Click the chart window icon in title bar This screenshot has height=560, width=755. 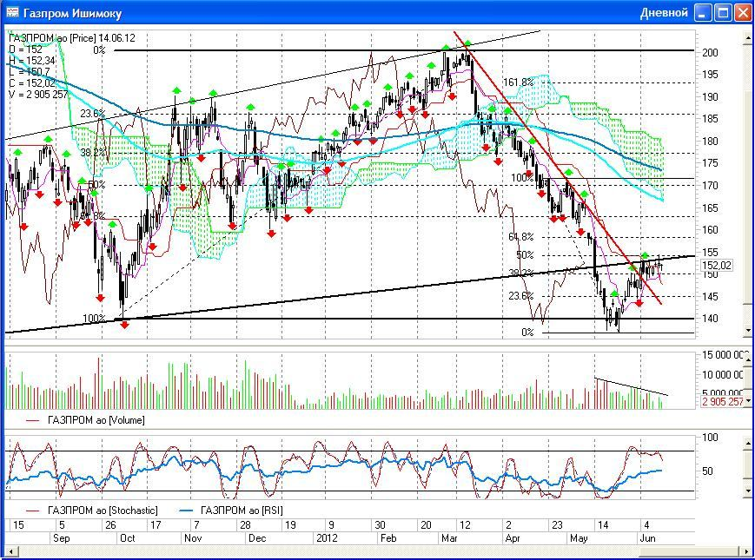pyautogui.click(x=12, y=12)
